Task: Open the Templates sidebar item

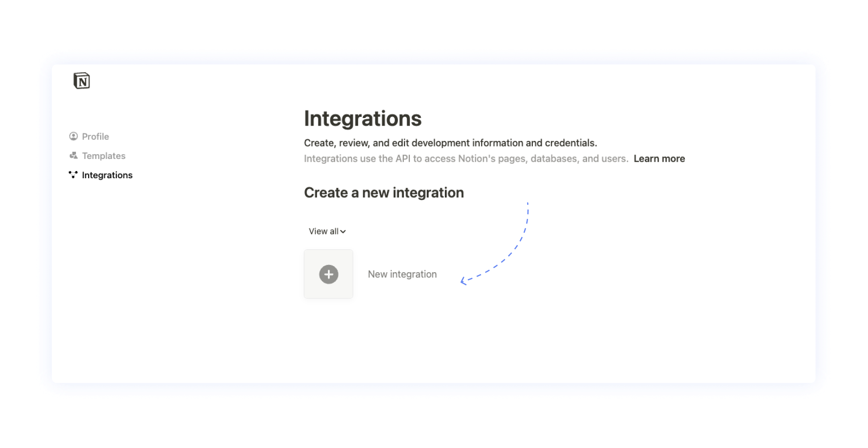Action: tap(104, 156)
